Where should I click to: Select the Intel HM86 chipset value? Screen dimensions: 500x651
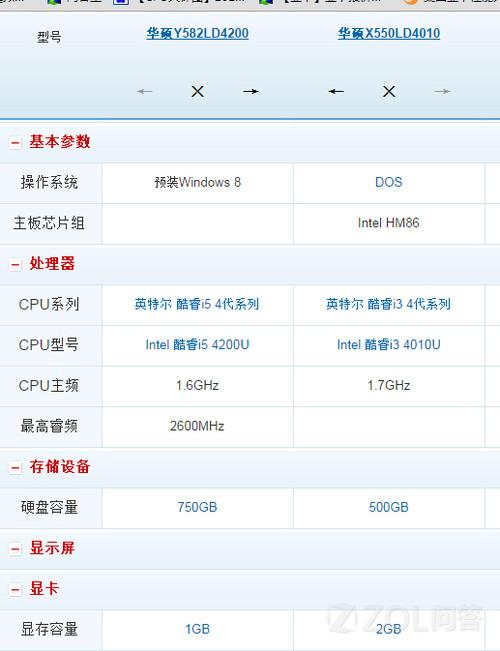(x=389, y=223)
